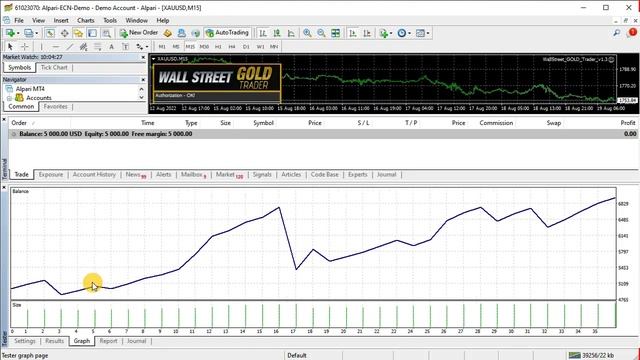The height and width of the screenshot is (360, 640).
Task: Click the blue person icon beside MetaEditor
Action: click(182, 33)
